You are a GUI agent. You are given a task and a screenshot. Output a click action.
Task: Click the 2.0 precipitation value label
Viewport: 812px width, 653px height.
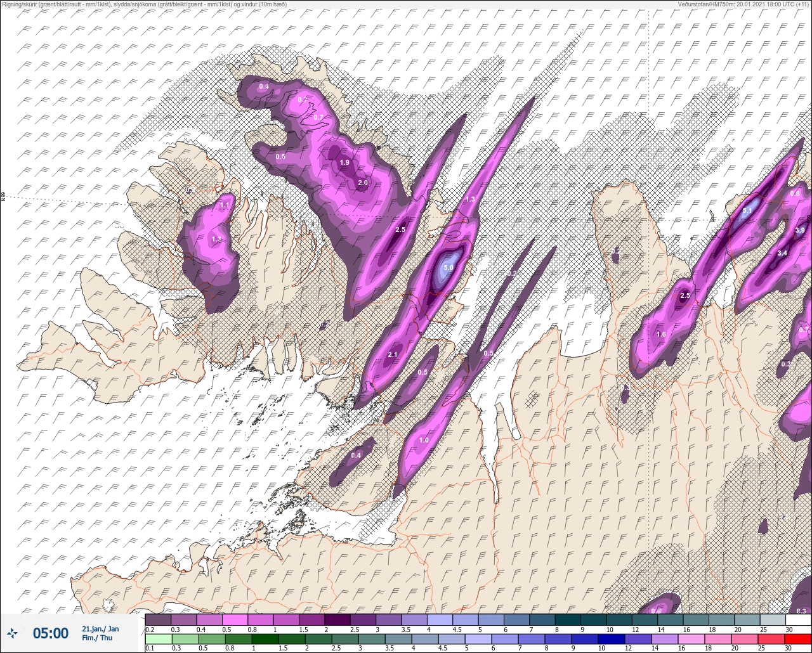(x=363, y=183)
